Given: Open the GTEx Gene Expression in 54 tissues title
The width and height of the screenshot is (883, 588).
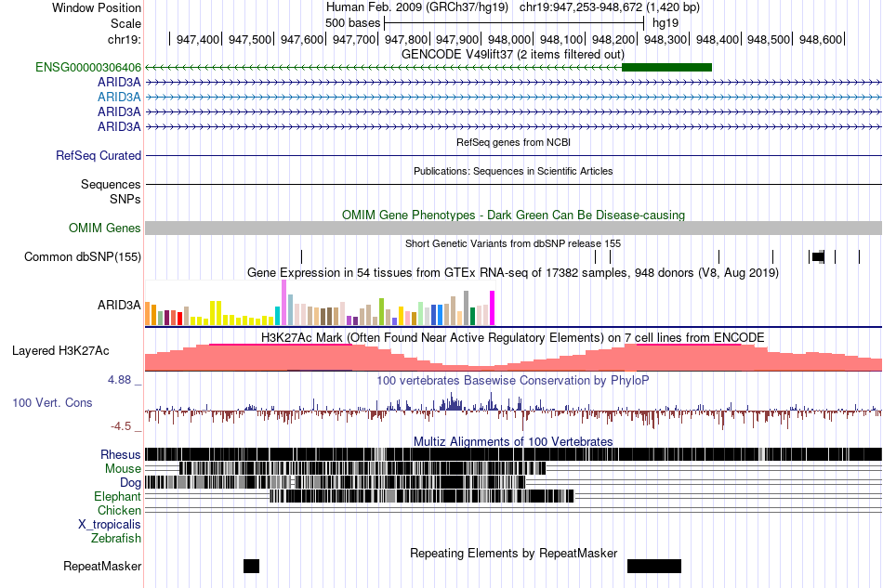Looking at the screenshot, I should pyautogui.click(x=513, y=273).
